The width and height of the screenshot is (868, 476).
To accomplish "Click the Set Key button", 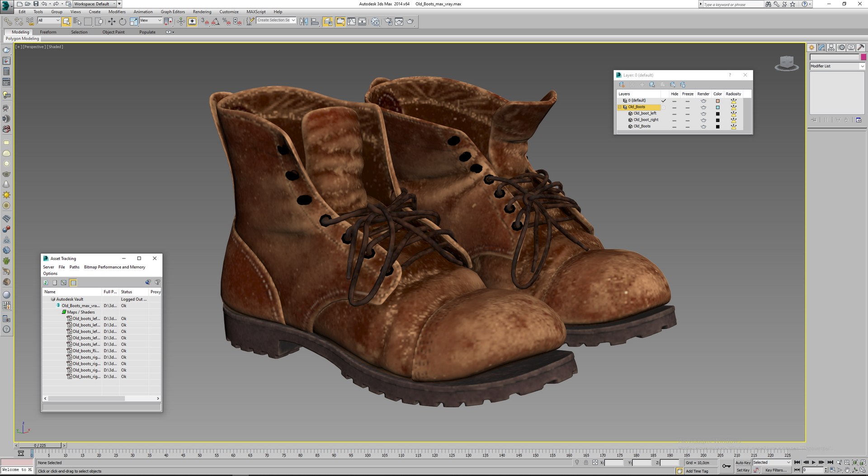I will click(x=743, y=470).
